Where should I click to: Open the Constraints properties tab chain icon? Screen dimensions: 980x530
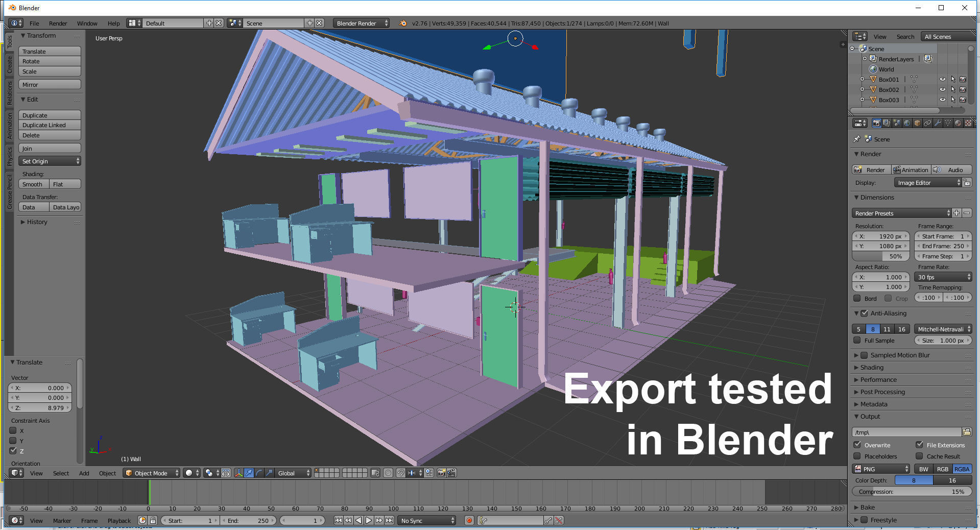pos(927,123)
